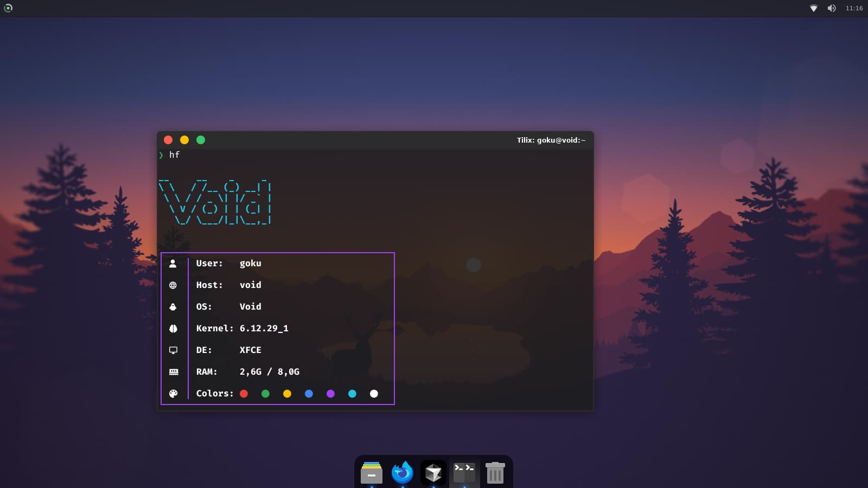The height and width of the screenshot is (488, 868).
Task: Click the purple color dot in terminal
Action: [x=330, y=394]
